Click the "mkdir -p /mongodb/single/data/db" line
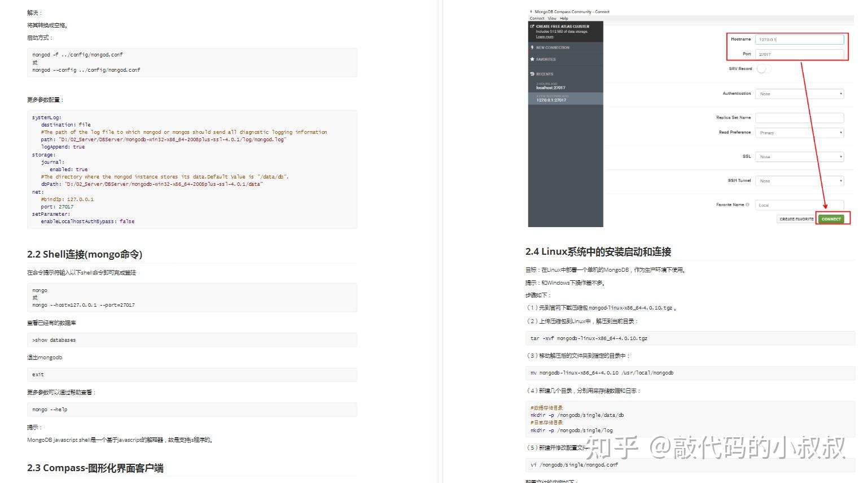The width and height of the screenshot is (868, 483). 577,415
